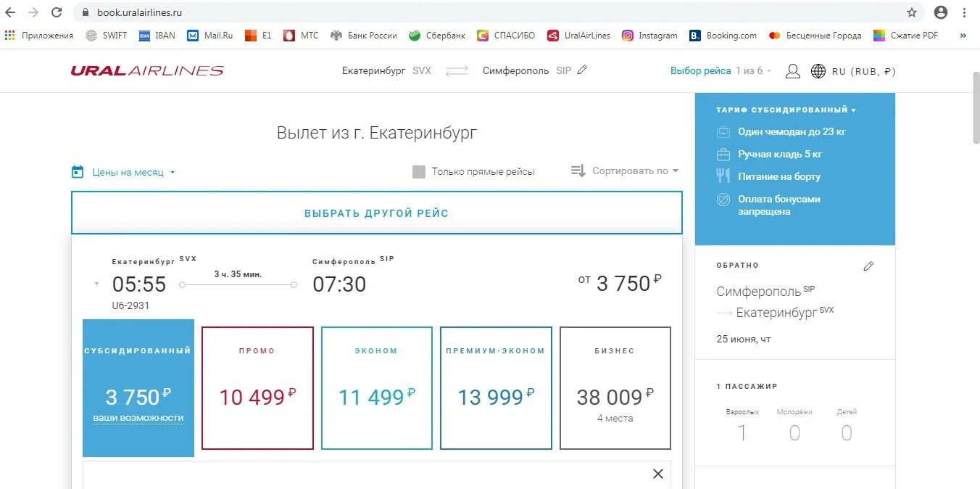Expand the ТАРИФ СУБСИДИРОВАННЫЙ sidebar dropdown
Viewport: 980px width, 489px height.
786,110
